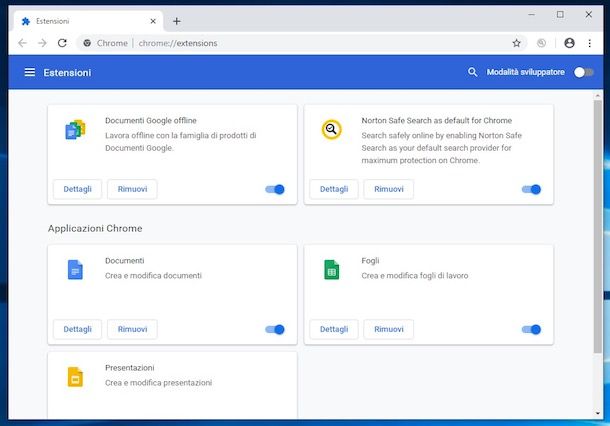This screenshot has height=426, width=610.
Task: Click the scrollbar up arrow
Action: click(x=598, y=95)
